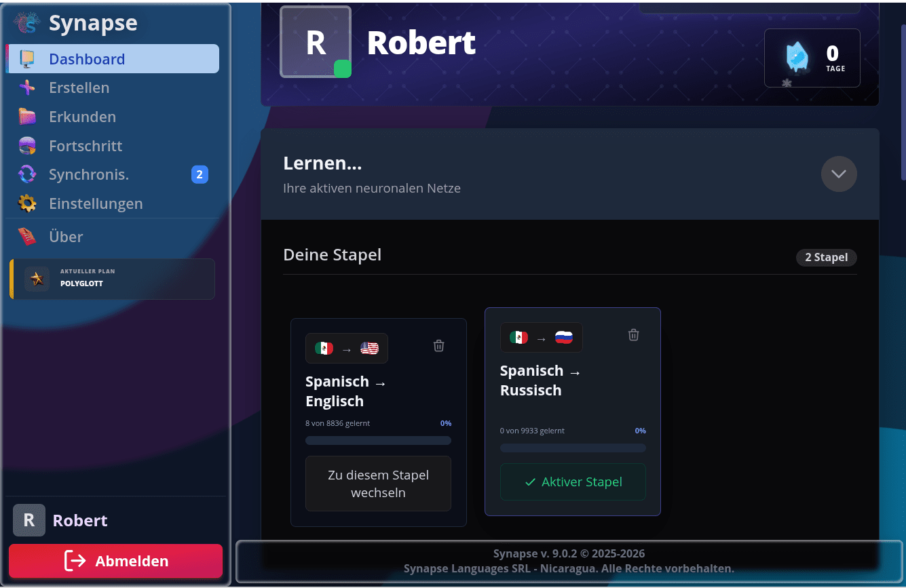
Task: Click the Synapse logo icon
Action: click(x=27, y=23)
